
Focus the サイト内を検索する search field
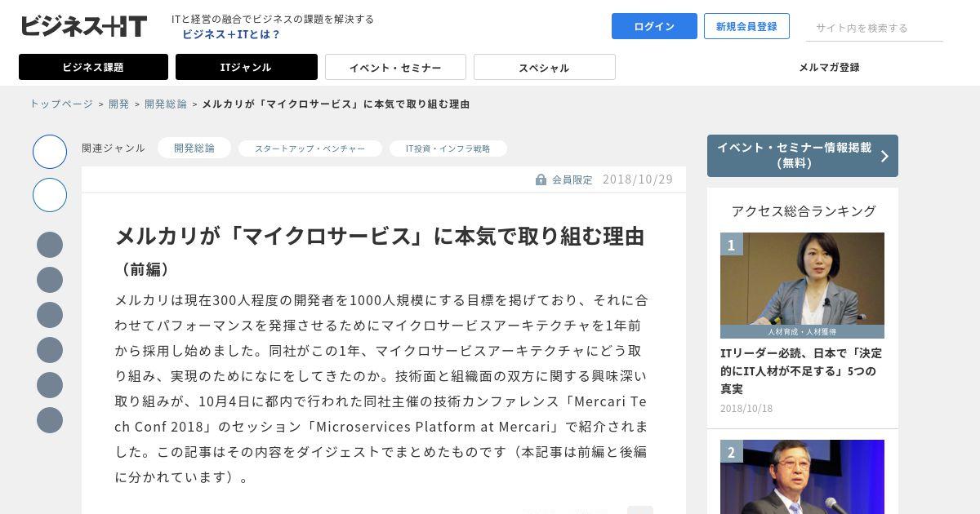point(875,28)
